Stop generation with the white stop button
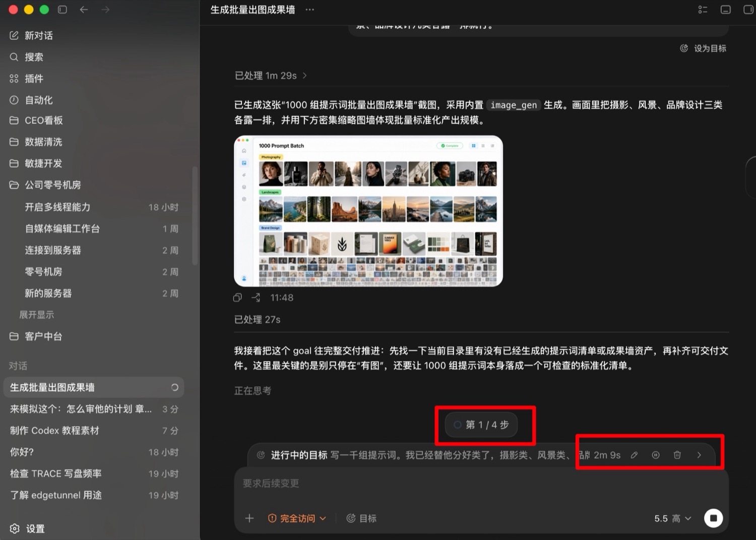The width and height of the screenshot is (756, 540). click(x=713, y=518)
